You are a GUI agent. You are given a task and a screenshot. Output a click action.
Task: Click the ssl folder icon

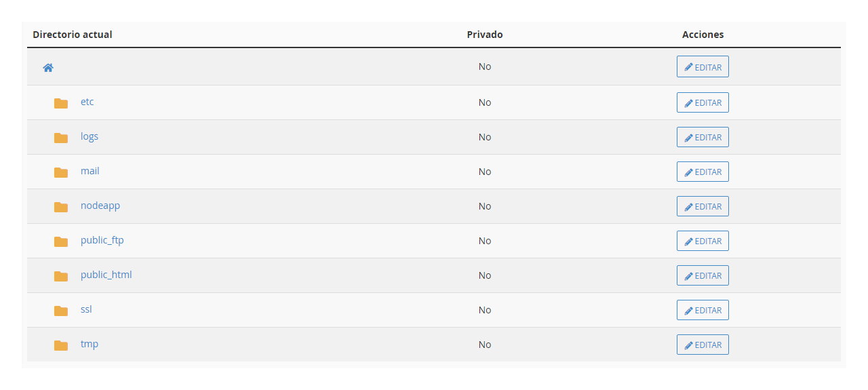[61, 311]
